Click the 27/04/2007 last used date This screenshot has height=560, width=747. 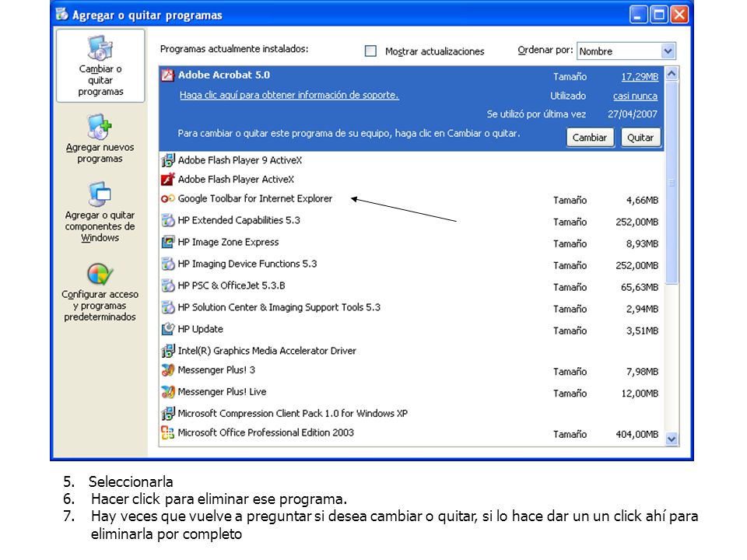[x=632, y=114]
